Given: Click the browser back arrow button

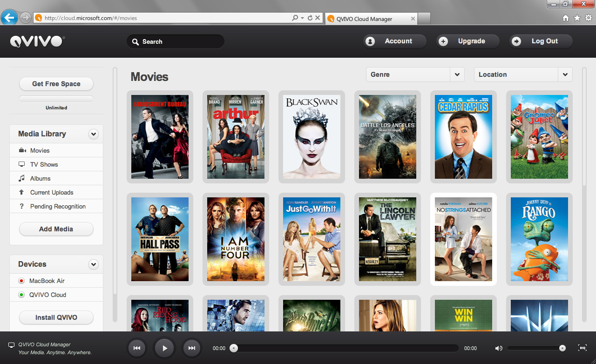Looking at the screenshot, I should pos(9,18).
